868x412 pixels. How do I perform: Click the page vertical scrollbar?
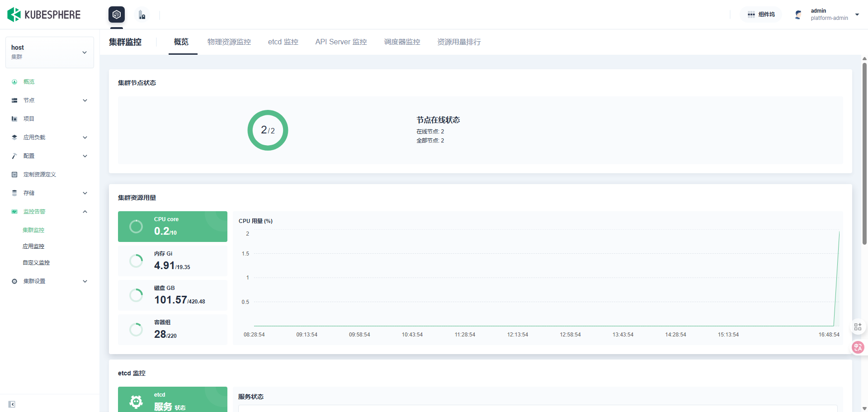[x=864, y=154]
